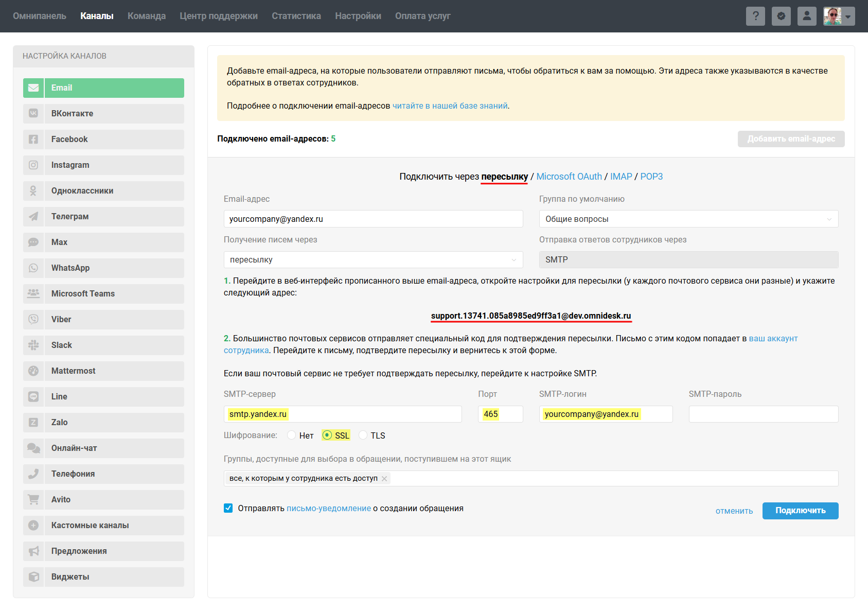The height and width of the screenshot is (611, 868).
Task: Uncheck the notification email checkbox
Action: click(228, 508)
